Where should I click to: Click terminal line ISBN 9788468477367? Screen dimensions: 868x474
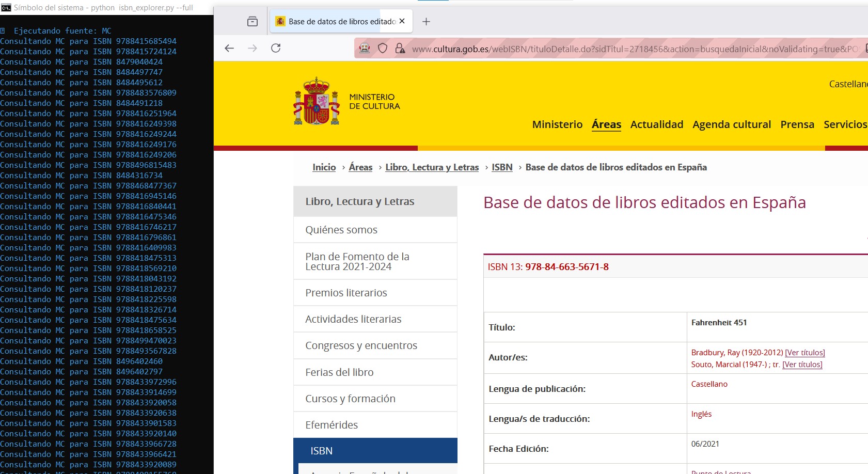point(88,186)
